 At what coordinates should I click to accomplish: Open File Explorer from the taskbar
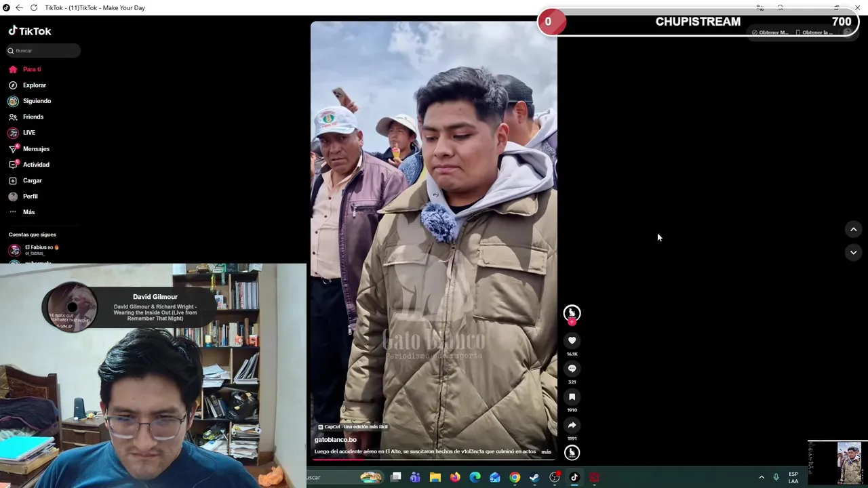coord(435,477)
